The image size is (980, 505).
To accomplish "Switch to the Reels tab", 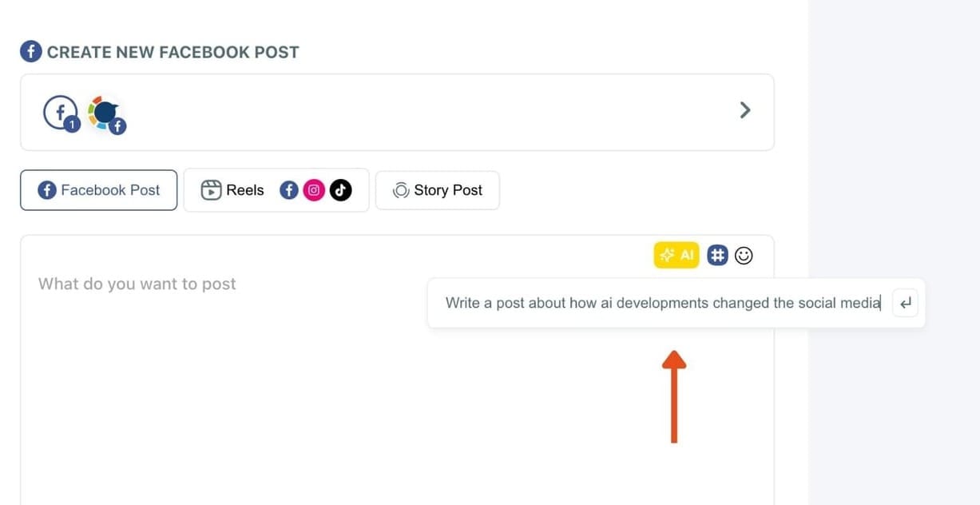I will 246,189.
